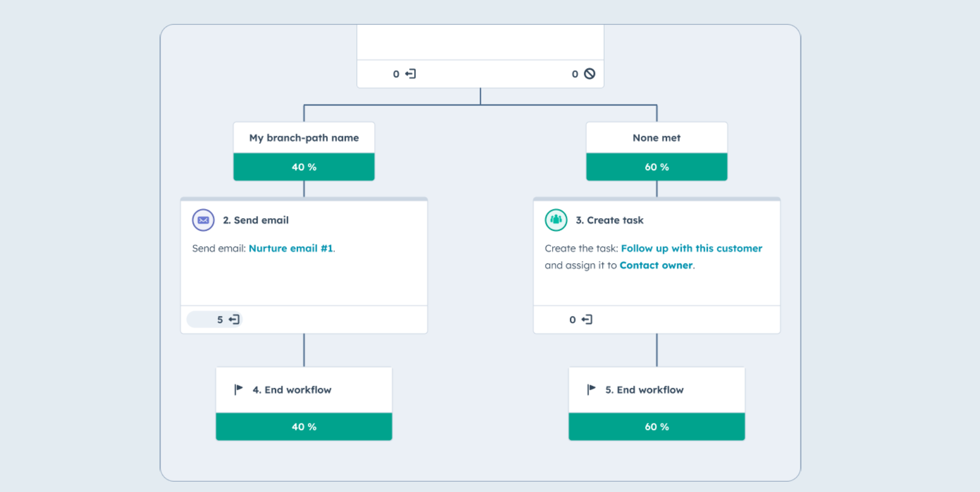Click the 60 % bar under 5. End workflow

656,427
